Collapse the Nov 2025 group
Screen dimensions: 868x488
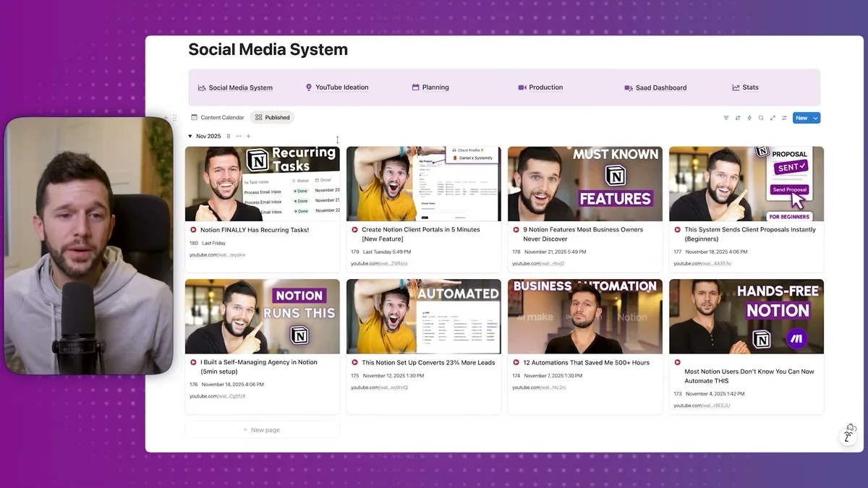pyautogui.click(x=190, y=136)
